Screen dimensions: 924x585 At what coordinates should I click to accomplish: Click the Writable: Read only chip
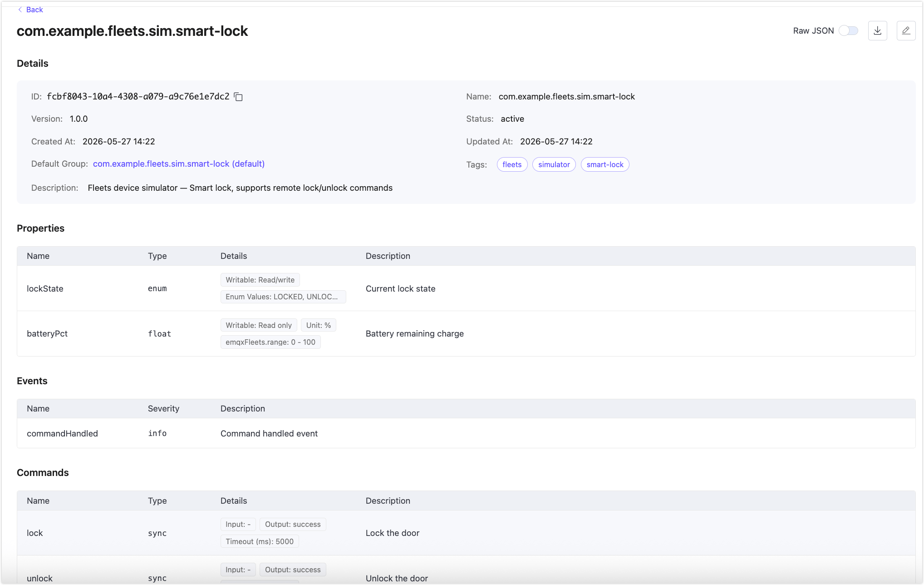pyautogui.click(x=259, y=325)
